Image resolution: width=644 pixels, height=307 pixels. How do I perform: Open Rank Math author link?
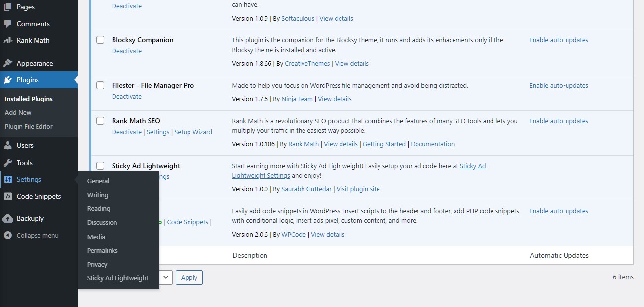[x=303, y=144]
